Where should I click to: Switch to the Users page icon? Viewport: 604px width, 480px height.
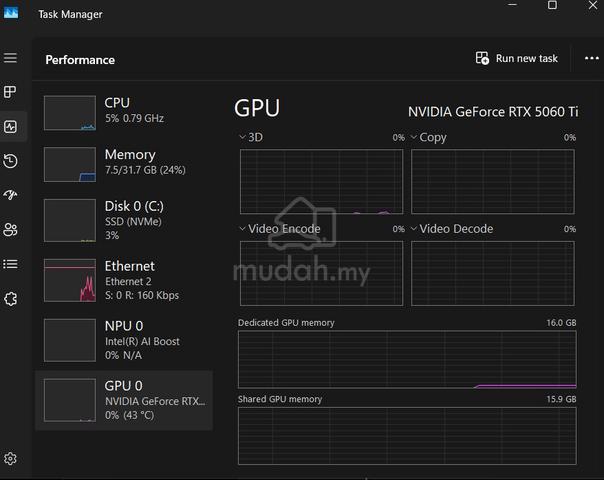point(10,230)
